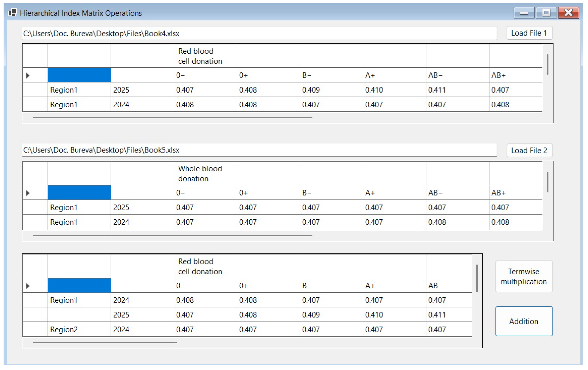Click the app icon in title bar
This screenshot has height=370, width=588.
click(12, 12)
